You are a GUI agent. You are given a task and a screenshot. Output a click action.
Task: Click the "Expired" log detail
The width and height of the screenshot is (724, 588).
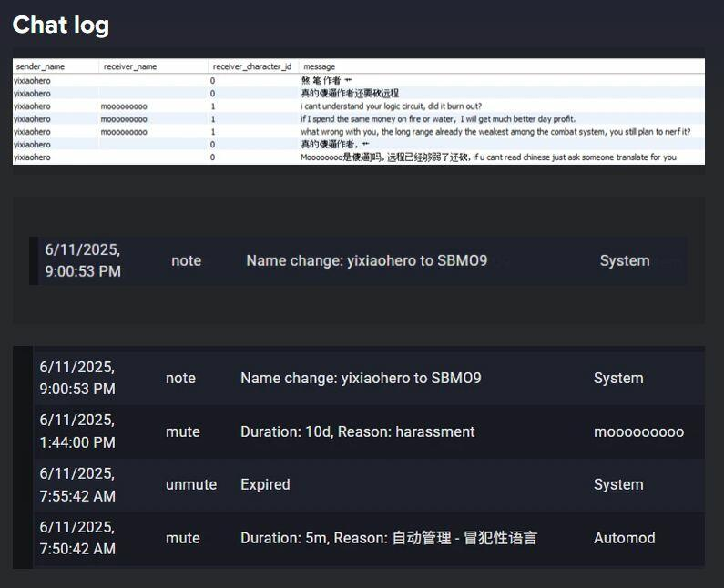(x=265, y=484)
